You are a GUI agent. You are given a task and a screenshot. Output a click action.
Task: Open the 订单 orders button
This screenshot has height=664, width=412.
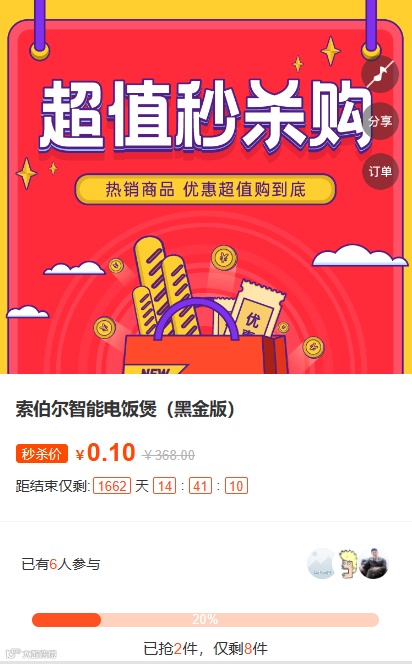[380, 171]
